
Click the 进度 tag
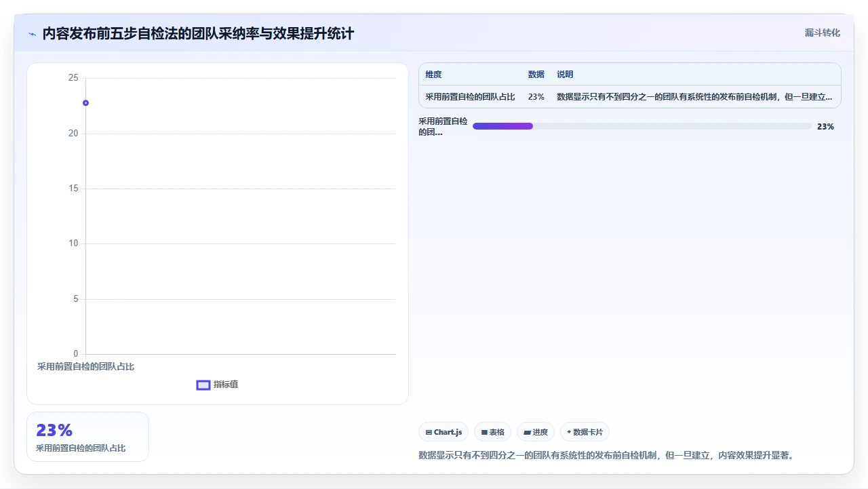coord(535,432)
